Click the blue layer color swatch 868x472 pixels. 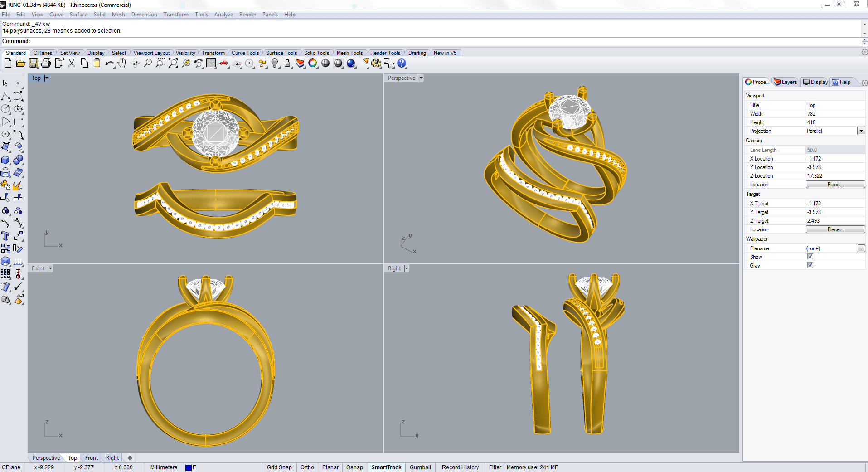tap(189, 467)
